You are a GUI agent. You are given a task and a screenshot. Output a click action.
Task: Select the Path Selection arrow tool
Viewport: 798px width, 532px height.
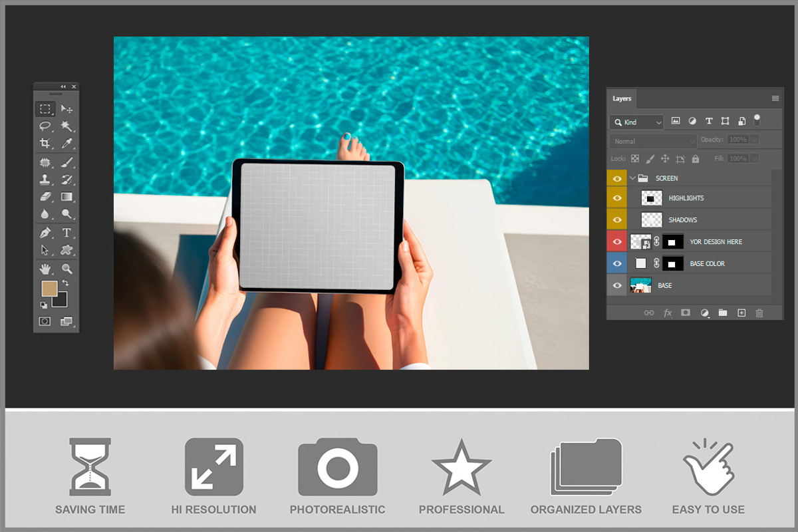click(x=45, y=250)
